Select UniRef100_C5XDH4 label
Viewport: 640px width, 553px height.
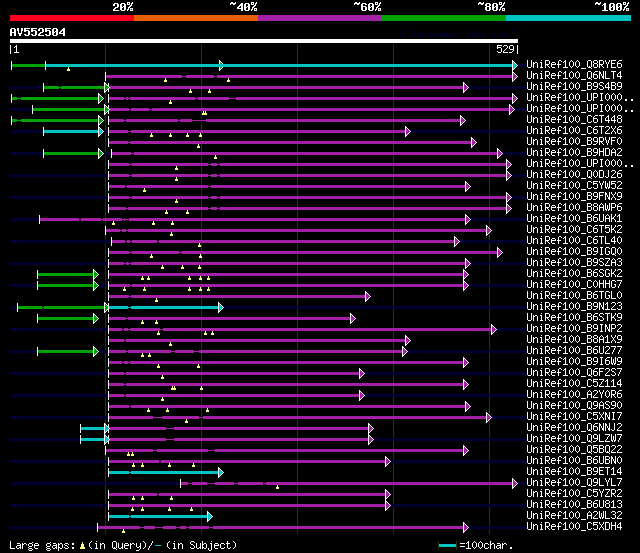pyautogui.click(x=574, y=527)
